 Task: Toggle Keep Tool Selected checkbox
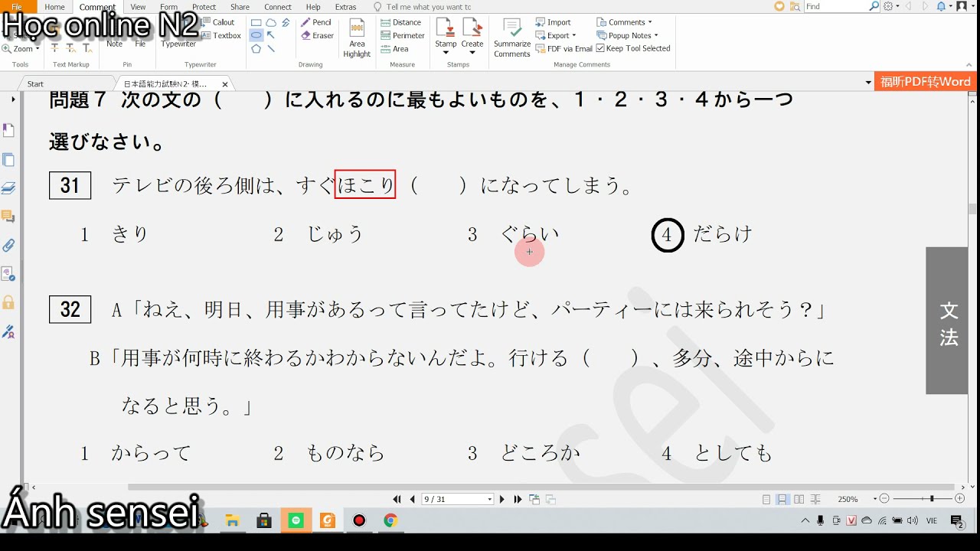tap(600, 48)
